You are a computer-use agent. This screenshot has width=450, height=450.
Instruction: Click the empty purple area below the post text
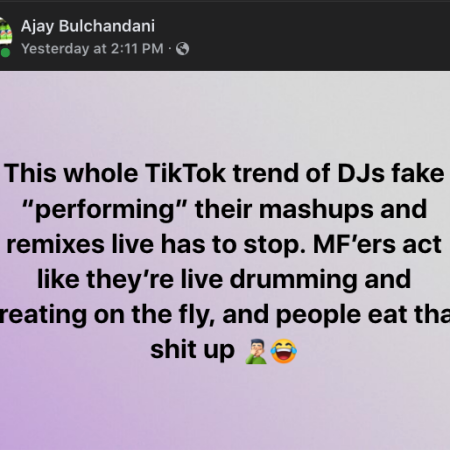tap(225, 407)
